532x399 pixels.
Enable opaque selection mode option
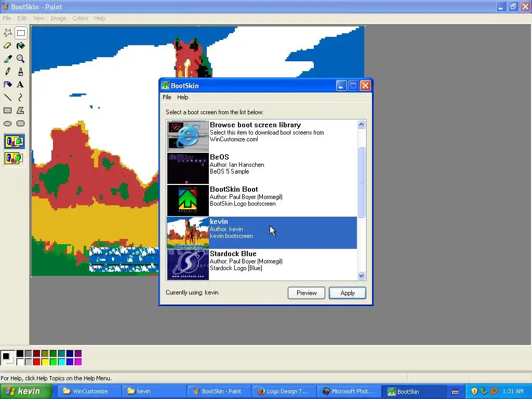[x=14, y=141]
